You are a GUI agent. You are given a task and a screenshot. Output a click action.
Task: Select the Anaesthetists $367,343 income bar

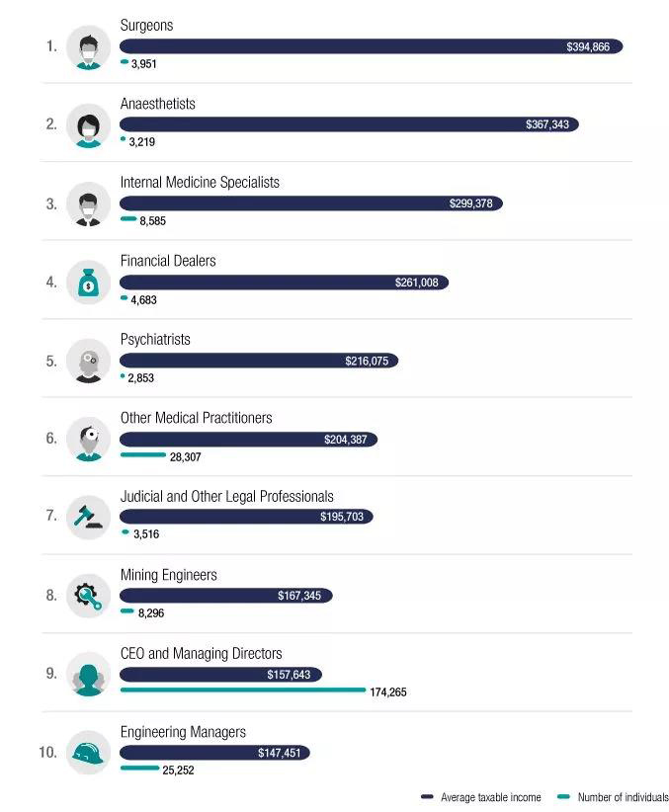[x=349, y=124]
